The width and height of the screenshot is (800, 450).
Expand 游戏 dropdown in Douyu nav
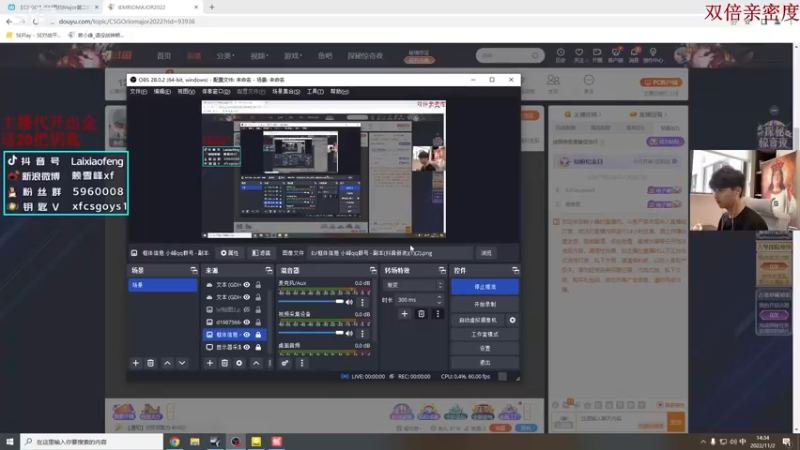(293, 56)
